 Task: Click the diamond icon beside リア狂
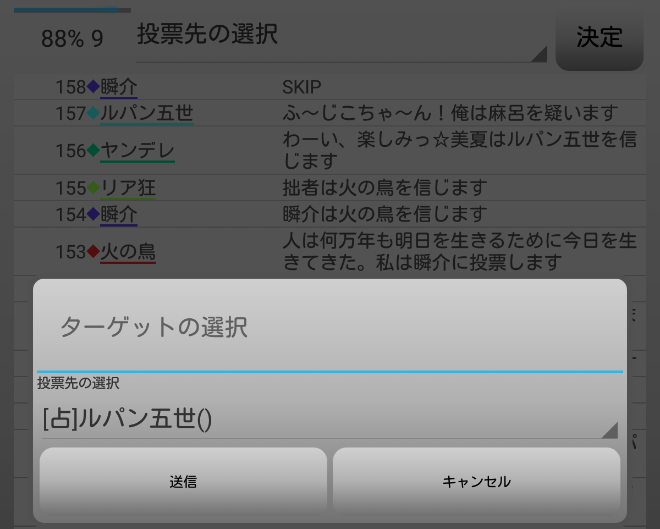click(x=94, y=187)
